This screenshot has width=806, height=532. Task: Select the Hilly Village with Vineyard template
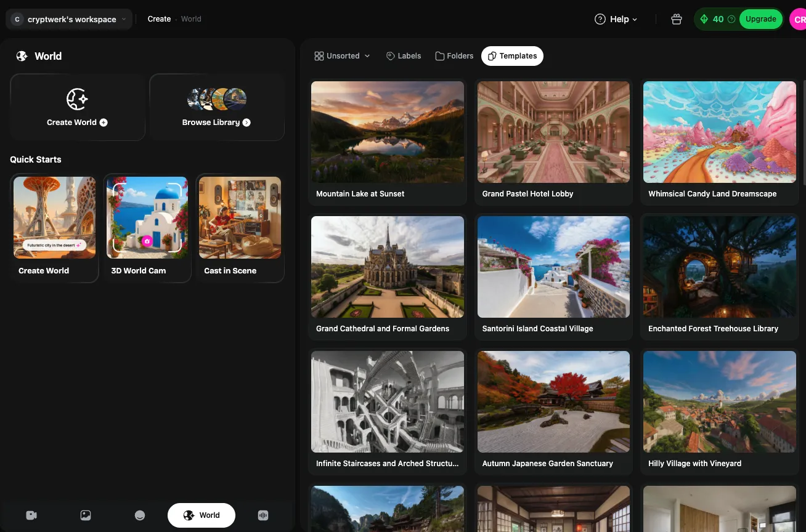[720, 411]
